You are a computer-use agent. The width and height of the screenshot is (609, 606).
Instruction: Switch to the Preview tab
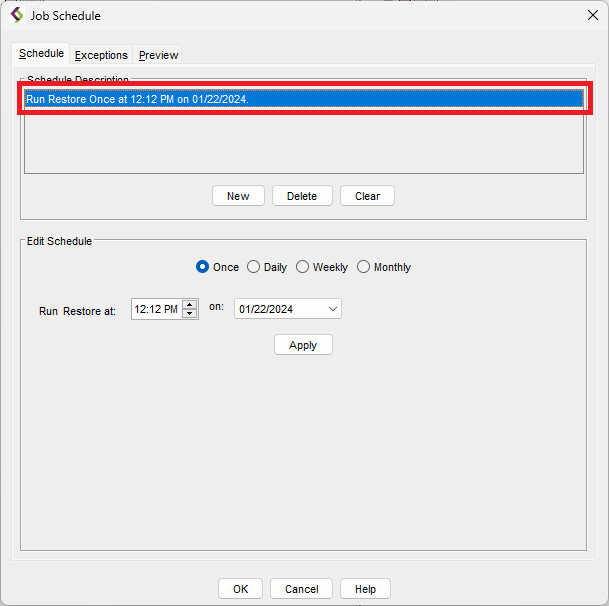point(158,55)
